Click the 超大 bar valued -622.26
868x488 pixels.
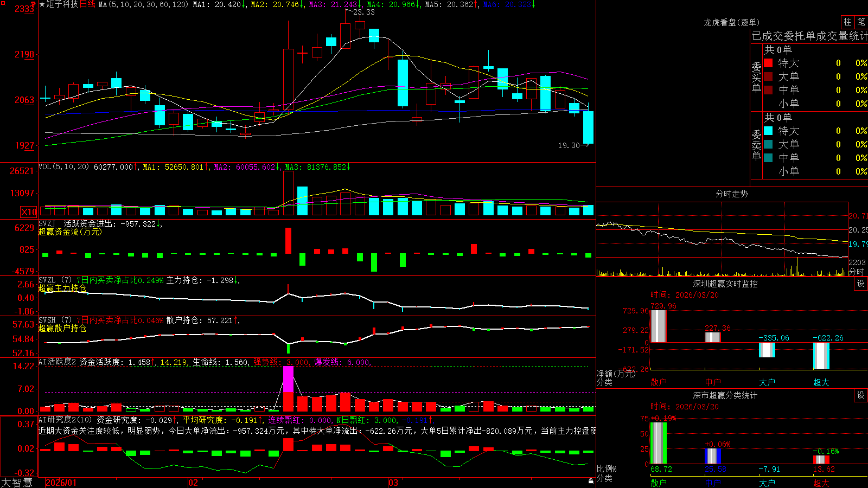821,356
